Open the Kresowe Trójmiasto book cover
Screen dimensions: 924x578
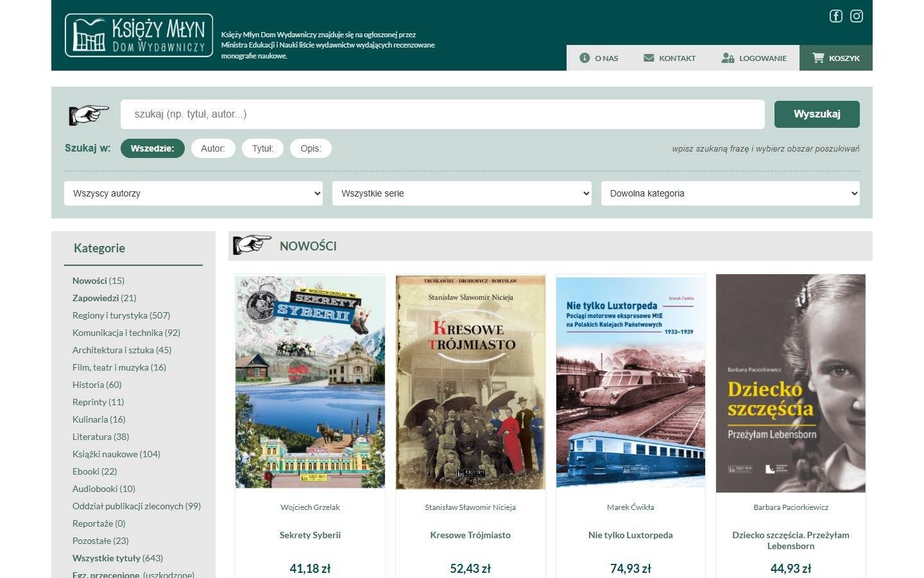pyautogui.click(x=470, y=382)
